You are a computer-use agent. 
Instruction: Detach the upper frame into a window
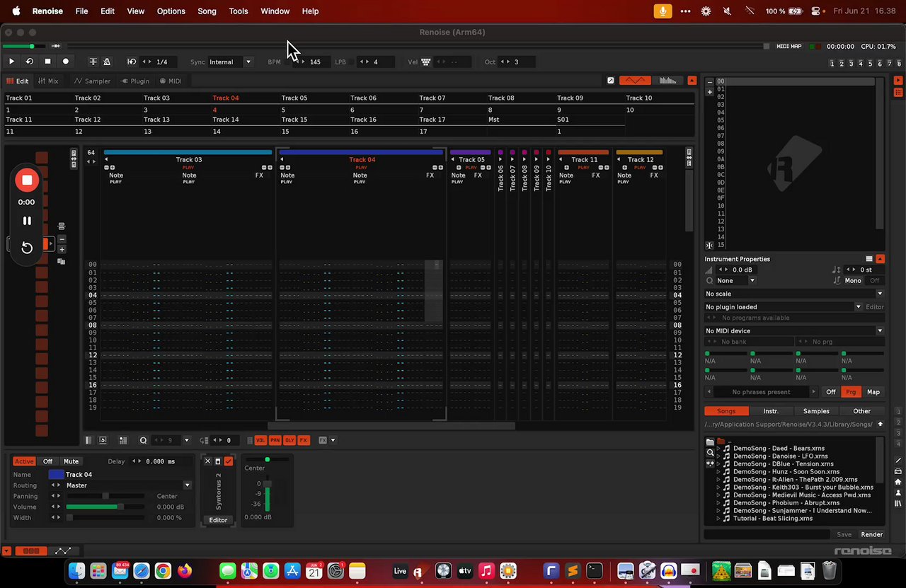tap(610, 81)
